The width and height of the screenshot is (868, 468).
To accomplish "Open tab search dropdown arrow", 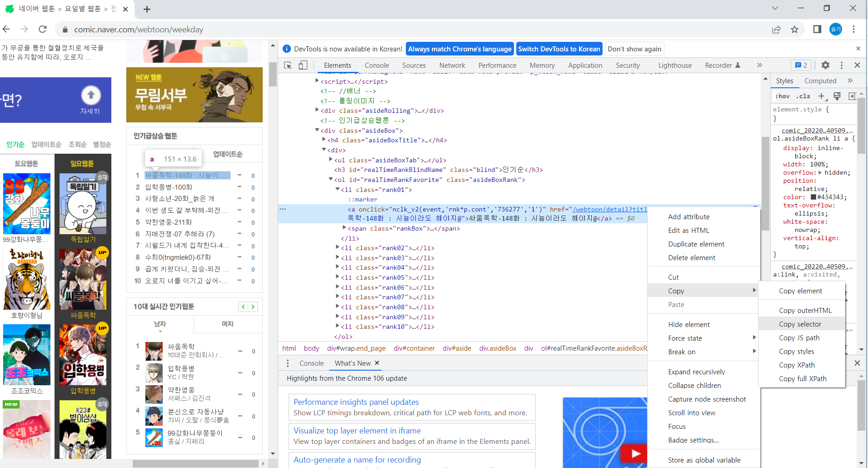I will pyautogui.click(x=775, y=8).
